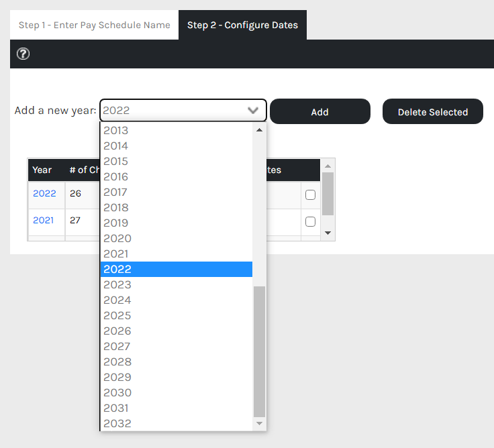494x448 pixels.
Task: Choose 2013 from the year list
Action: [177, 130]
